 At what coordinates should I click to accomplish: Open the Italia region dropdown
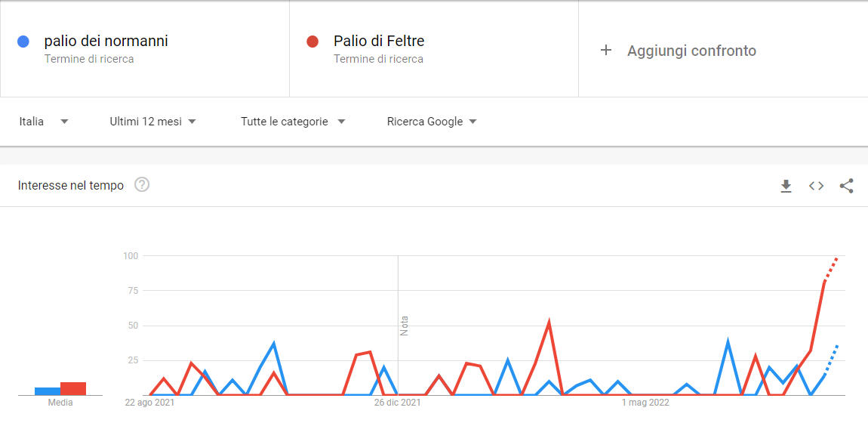click(45, 122)
